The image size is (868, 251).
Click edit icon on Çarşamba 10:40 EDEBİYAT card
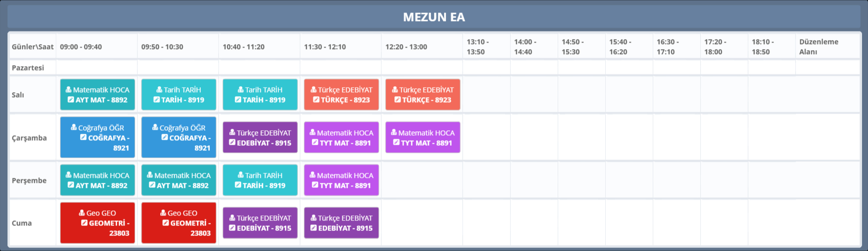coord(232,143)
